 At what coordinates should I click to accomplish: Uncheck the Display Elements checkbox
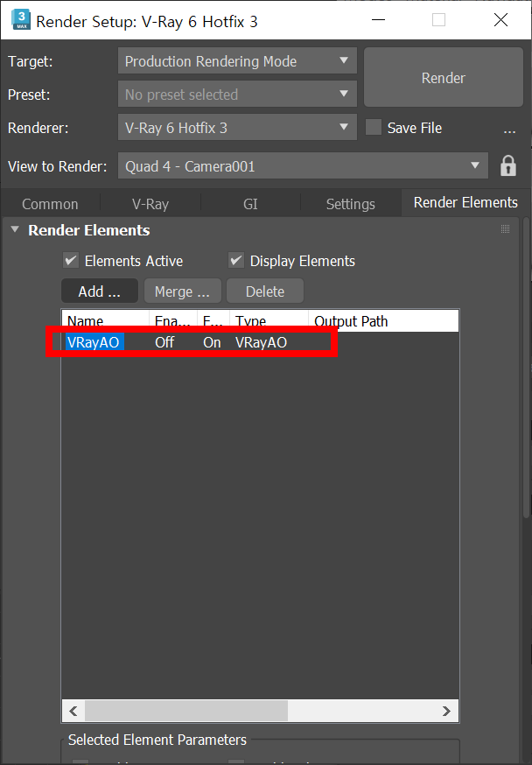[x=236, y=261]
